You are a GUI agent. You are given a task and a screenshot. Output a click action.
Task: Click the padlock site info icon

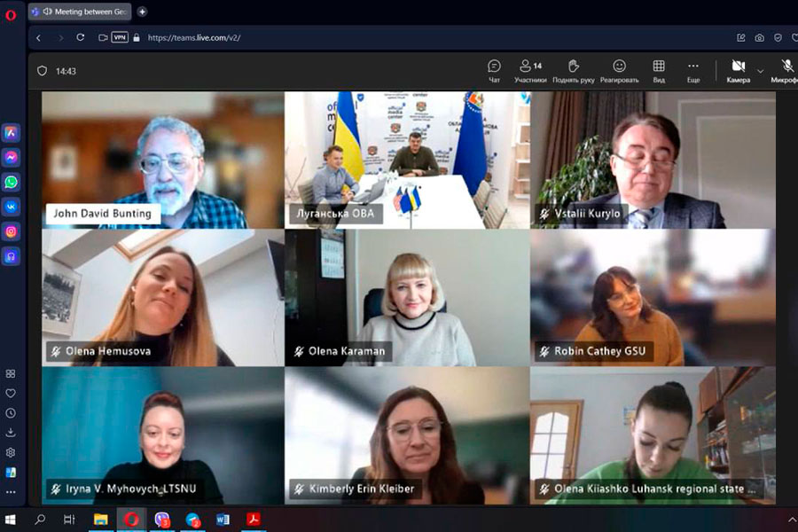coord(137,37)
